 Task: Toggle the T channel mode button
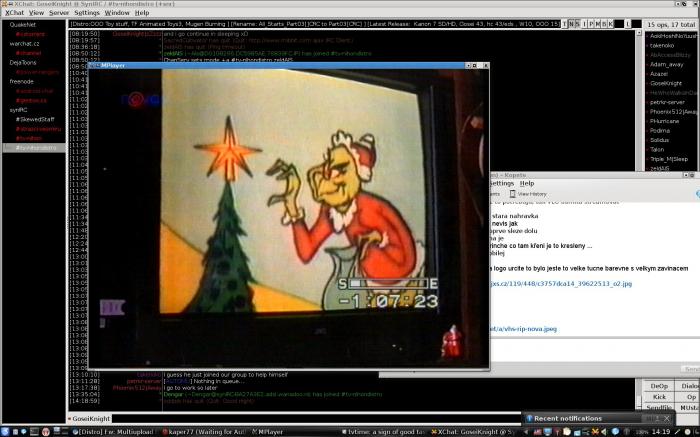[x=565, y=24]
